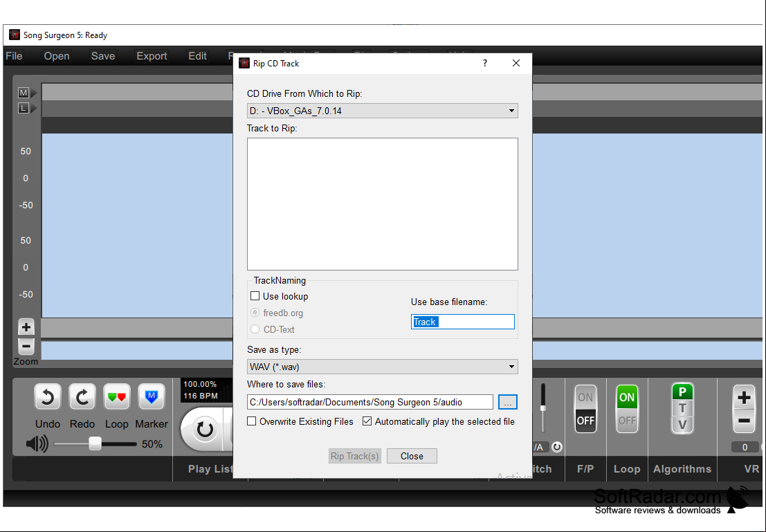Add a marker with the Marker icon
This screenshot has width=766, height=532.
(x=152, y=396)
